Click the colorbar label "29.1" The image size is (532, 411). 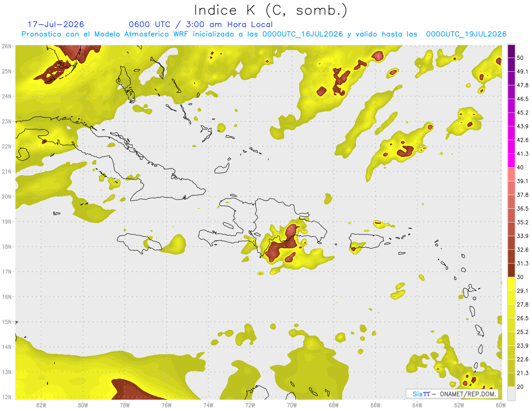pyautogui.click(x=522, y=291)
